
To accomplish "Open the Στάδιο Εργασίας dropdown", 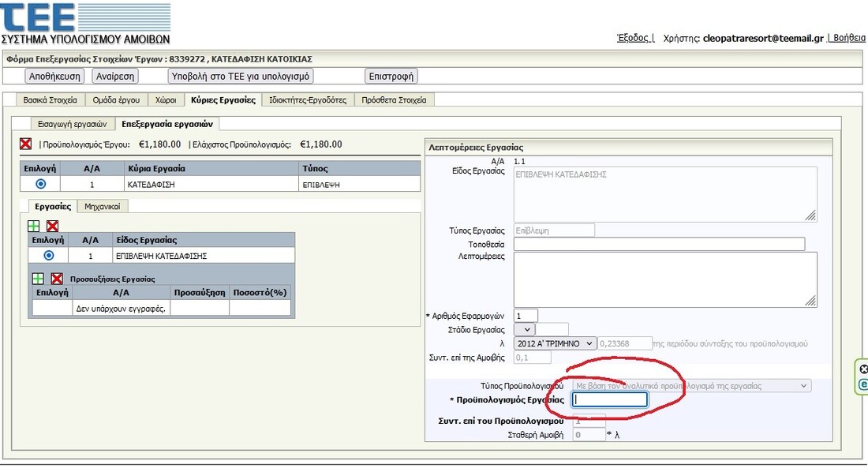I will click(x=525, y=329).
